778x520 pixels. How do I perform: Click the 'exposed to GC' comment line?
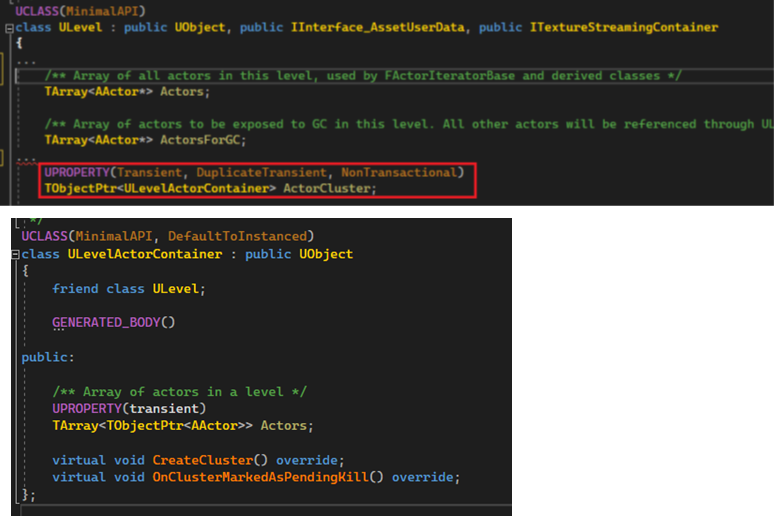(409, 124)
